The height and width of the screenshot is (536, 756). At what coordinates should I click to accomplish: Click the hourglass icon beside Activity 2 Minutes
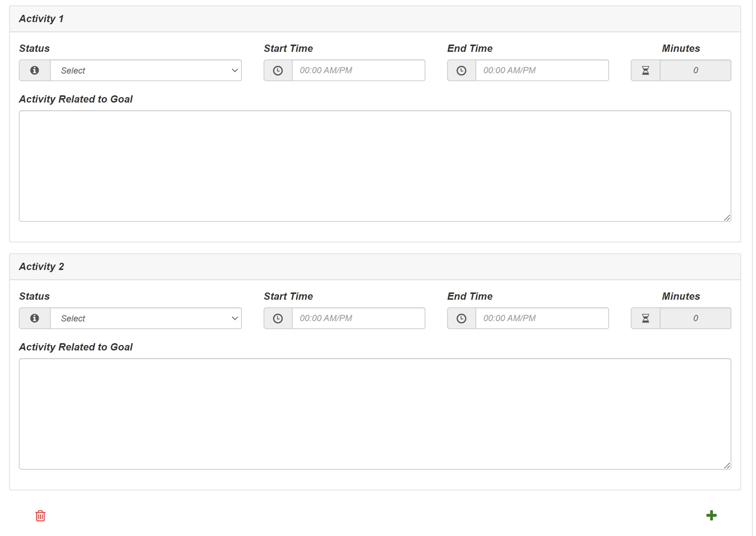click(645, 318)
